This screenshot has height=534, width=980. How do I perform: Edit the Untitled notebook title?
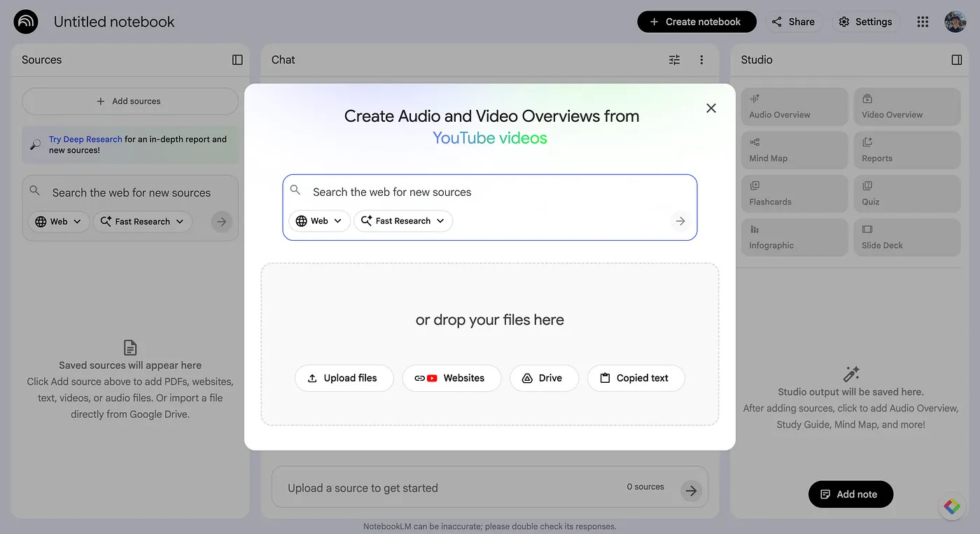pyautogui.click(x=114, y=22)
